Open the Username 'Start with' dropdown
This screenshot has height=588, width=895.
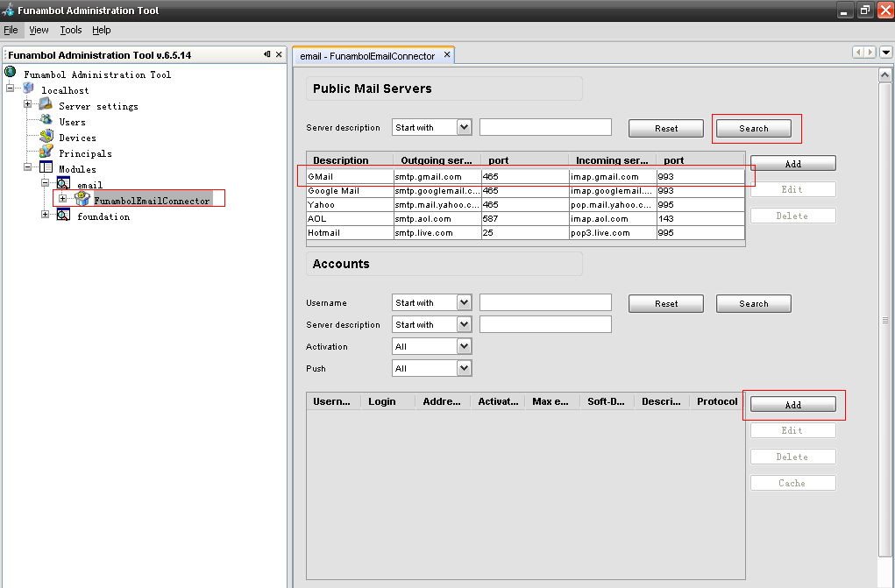click(x=464, y=302)
